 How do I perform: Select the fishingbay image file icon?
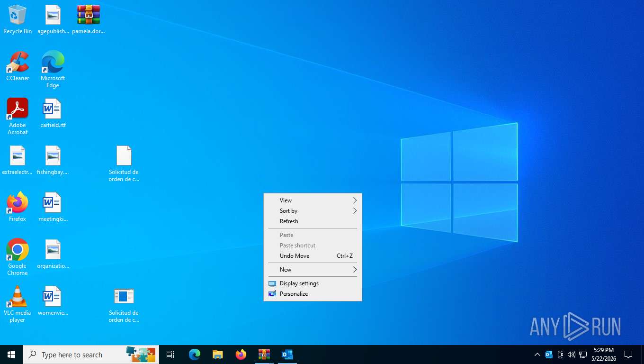[53, 161]
